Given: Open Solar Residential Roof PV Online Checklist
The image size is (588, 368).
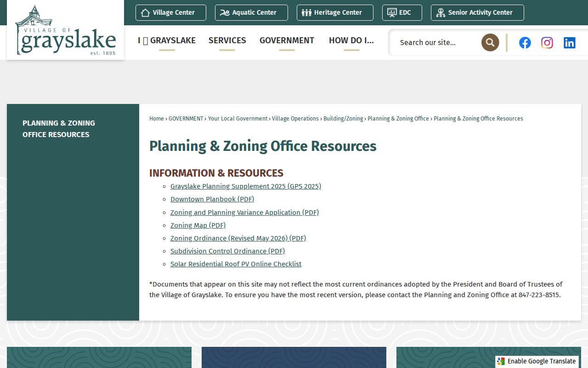Looking at the screenshot, I should click(236, 264).
